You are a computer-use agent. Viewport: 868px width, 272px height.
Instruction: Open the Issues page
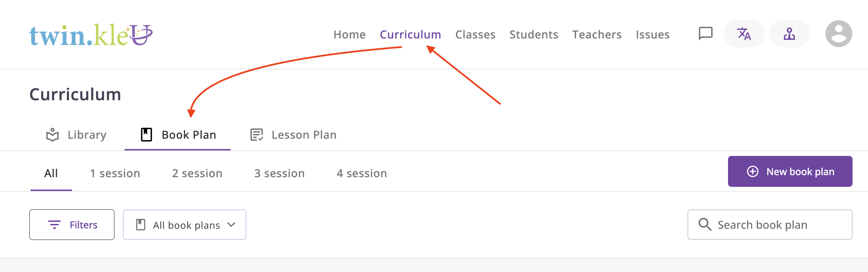(652, 34)
